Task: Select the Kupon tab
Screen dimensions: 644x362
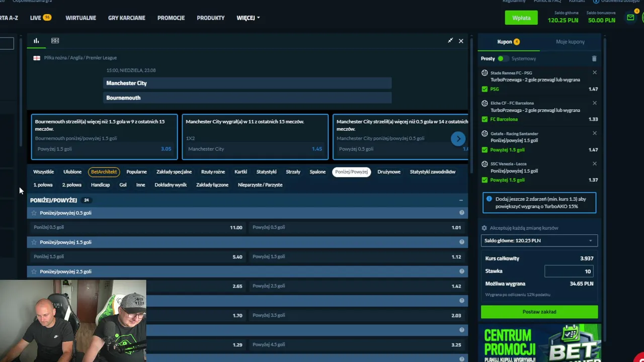Action: click(508, 42)
